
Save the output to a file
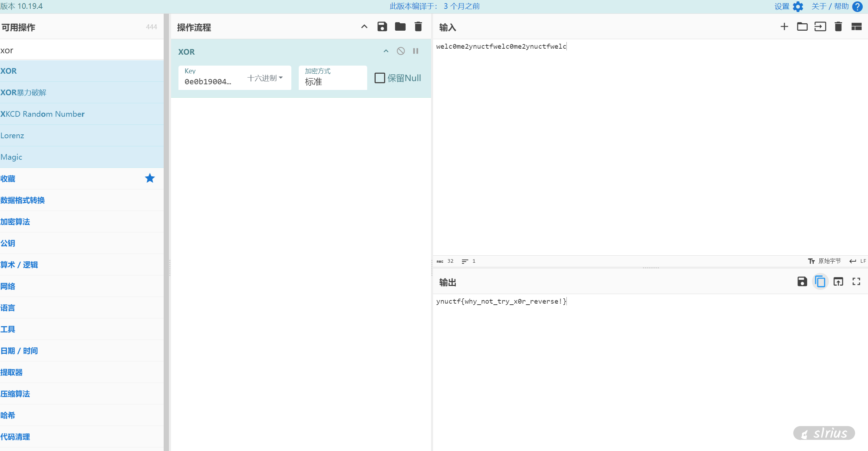coord(802,282)
